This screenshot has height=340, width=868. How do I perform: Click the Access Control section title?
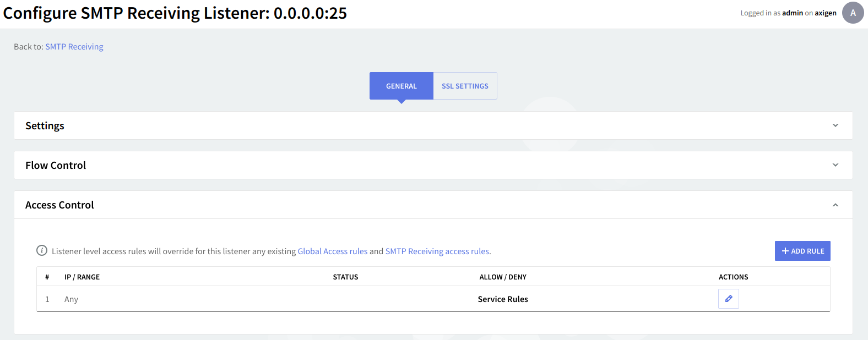(59, 205)
